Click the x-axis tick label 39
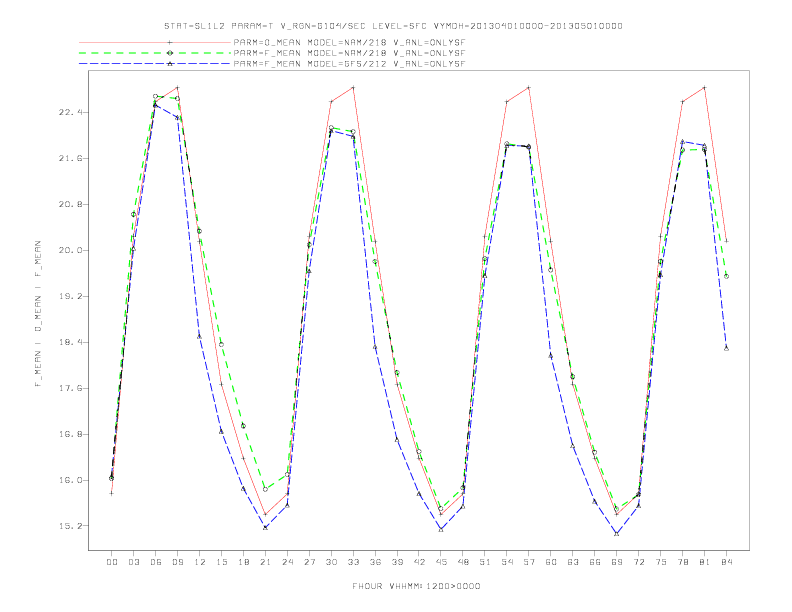This screenshot has height=612, width=792. [397, 562]
